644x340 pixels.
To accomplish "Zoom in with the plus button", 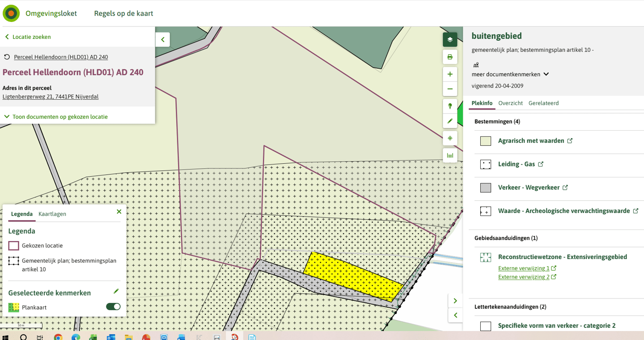I will [450, 74].
